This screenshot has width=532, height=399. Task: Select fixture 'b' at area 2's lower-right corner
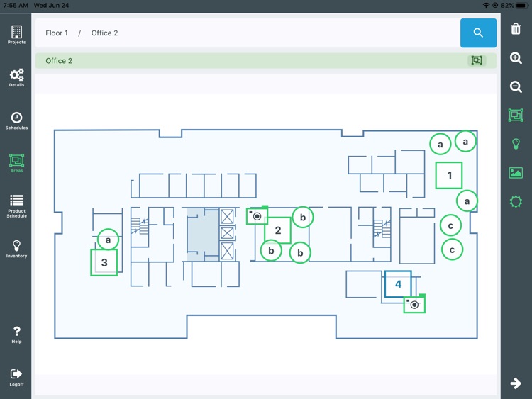300,252
